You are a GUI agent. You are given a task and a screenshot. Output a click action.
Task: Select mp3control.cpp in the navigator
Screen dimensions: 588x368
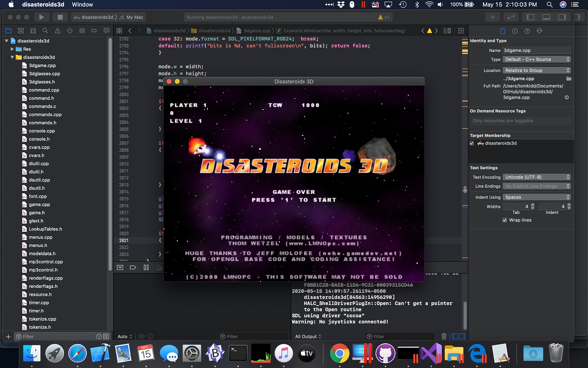tap(45, 262)
